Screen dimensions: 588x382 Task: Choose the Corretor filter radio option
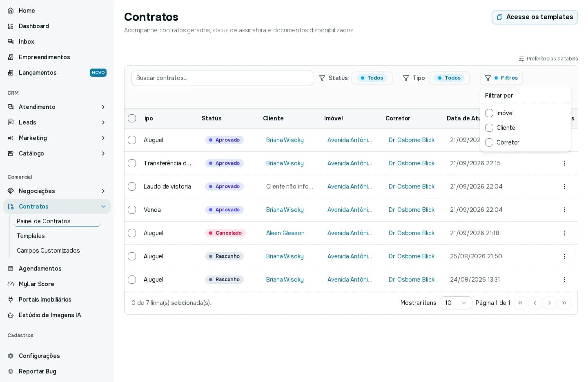pos(489,142)
